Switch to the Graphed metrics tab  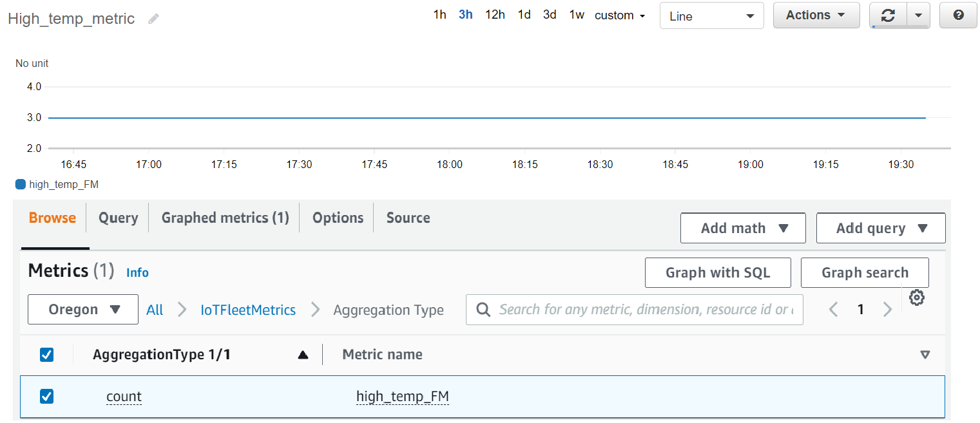point(224,218)
